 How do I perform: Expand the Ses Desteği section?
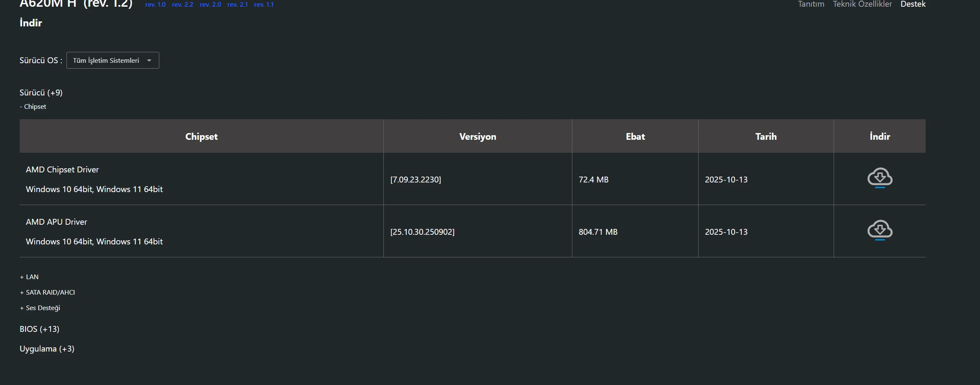[x=40, y=308]
